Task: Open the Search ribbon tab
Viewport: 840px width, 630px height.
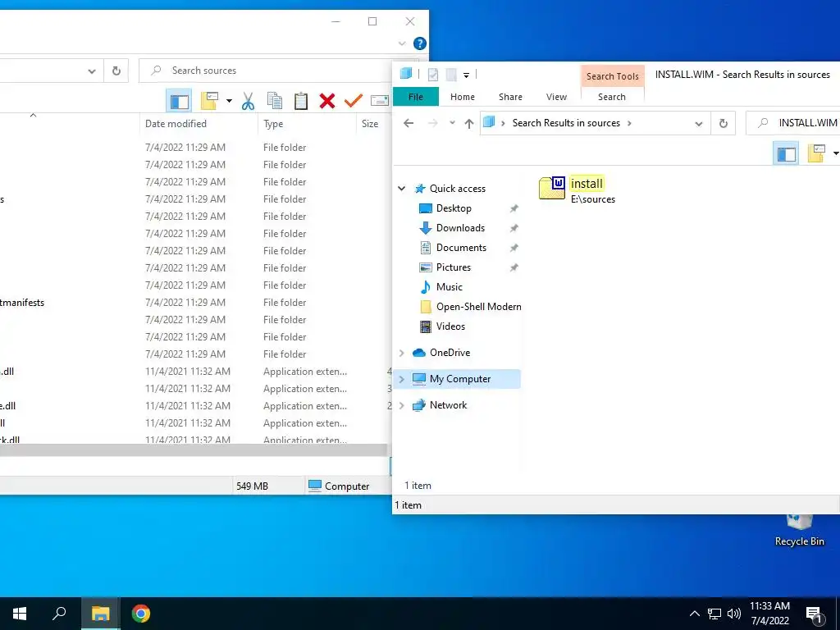Action: coord(612,97)
